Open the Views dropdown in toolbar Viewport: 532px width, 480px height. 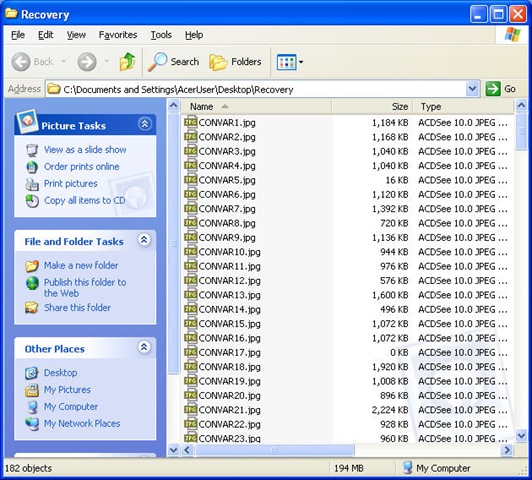tap(290, 62)
